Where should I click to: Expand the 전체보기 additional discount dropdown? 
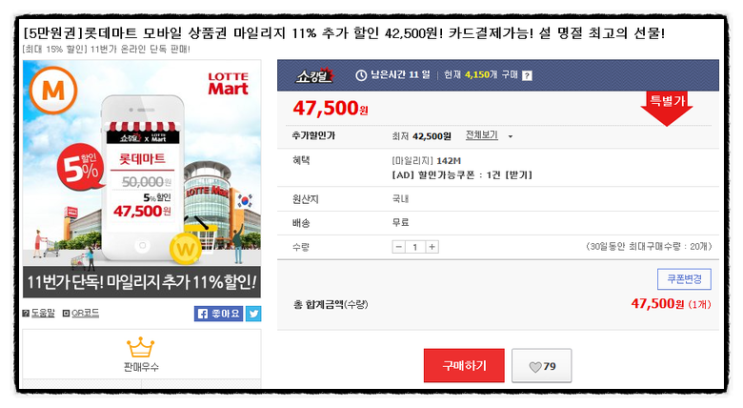point(481,136)
